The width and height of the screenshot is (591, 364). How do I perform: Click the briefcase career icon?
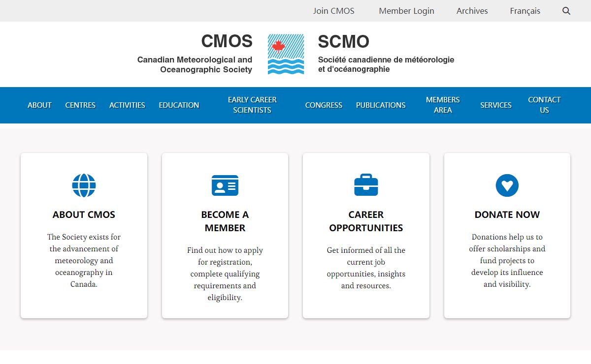pyautogui.click(x=366, y=185)
